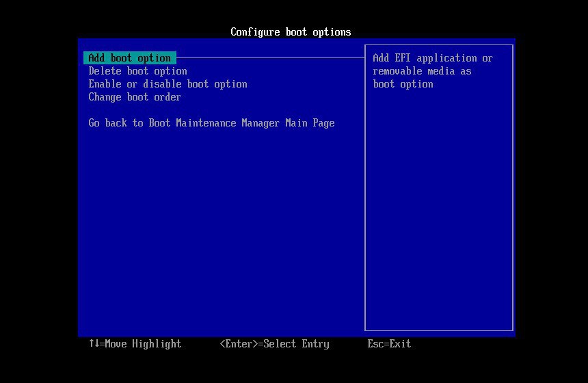The height and width of the screenshot is (383, 588).
Task: Click the help panel's bottom border
Action: 438,330
